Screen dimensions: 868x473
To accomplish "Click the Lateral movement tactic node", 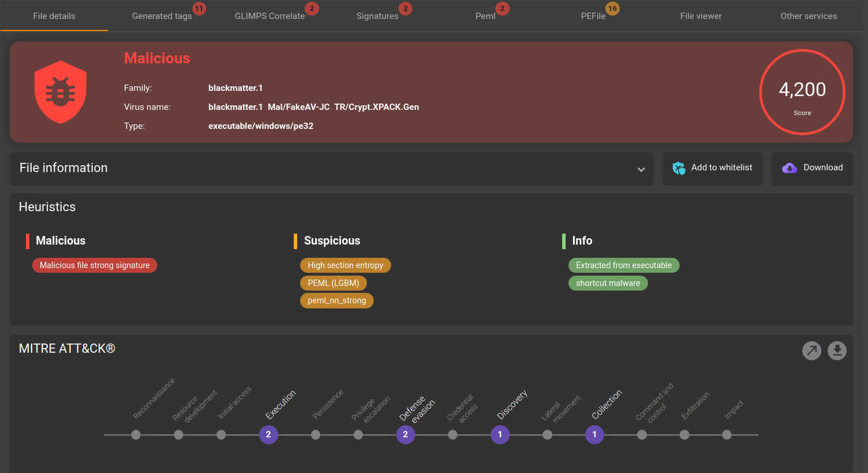I will click(547, 435).
